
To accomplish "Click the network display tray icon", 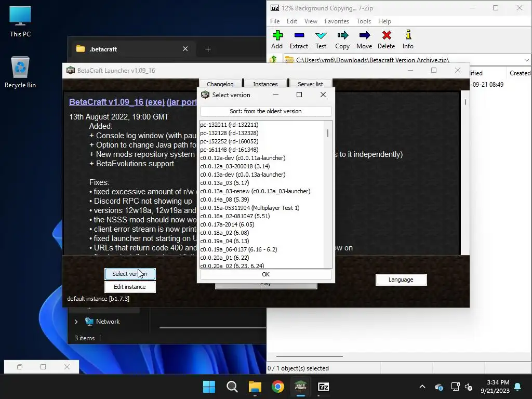I will pos(455,387).
